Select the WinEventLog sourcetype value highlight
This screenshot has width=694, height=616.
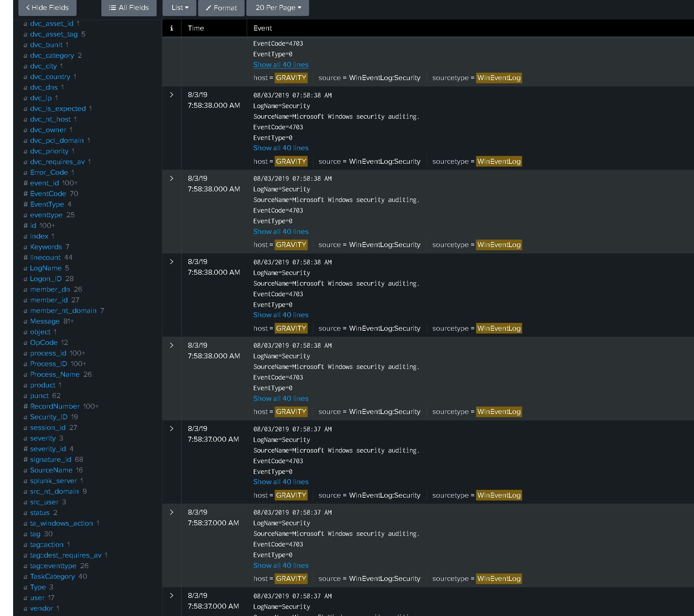[x=498, y=78]
